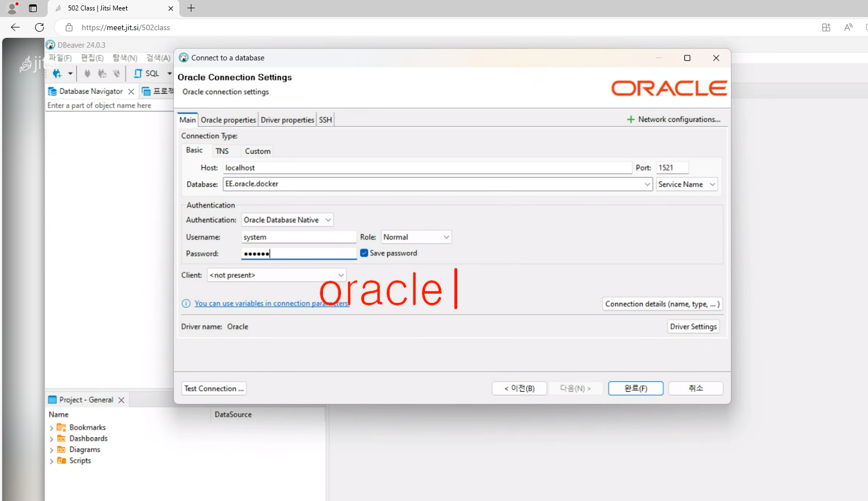Open the SQL editor toolbar button
The height and width of the screenshot is (501, 868).
146,74
